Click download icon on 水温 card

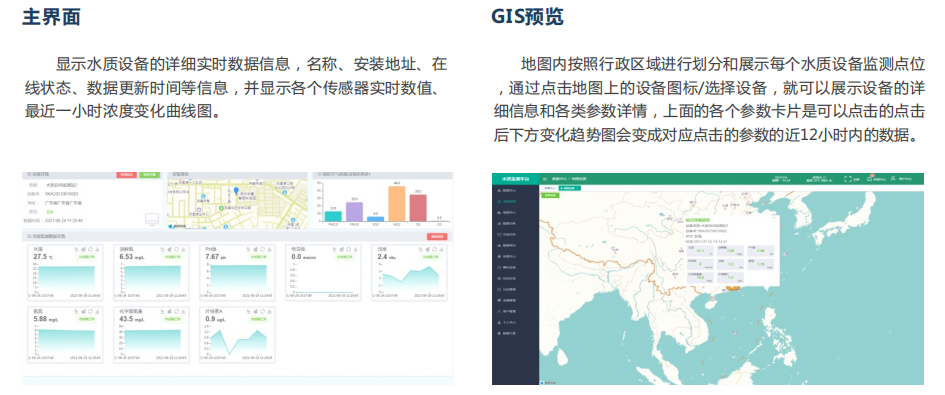97,249
